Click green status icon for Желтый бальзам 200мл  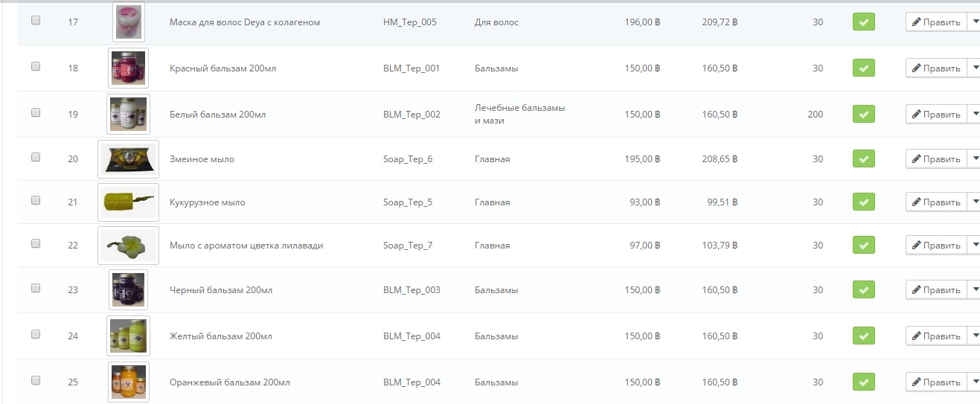click(x=863, y=336)
